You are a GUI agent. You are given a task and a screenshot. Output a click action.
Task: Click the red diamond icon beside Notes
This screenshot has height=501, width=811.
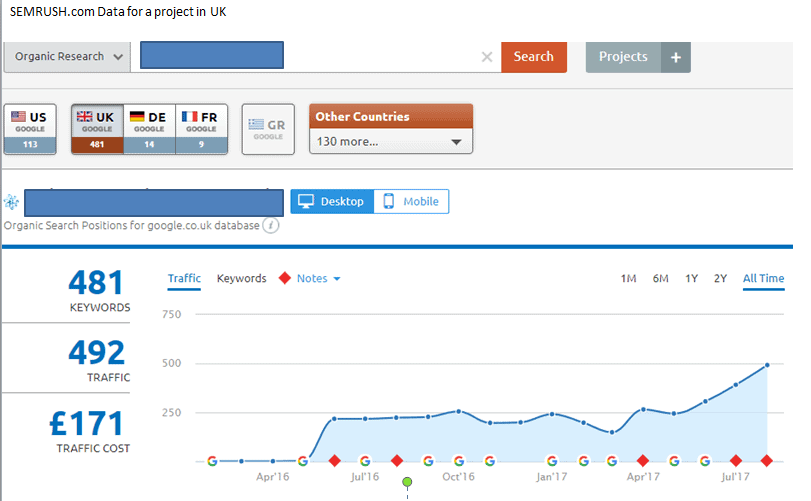coord(284,278)
